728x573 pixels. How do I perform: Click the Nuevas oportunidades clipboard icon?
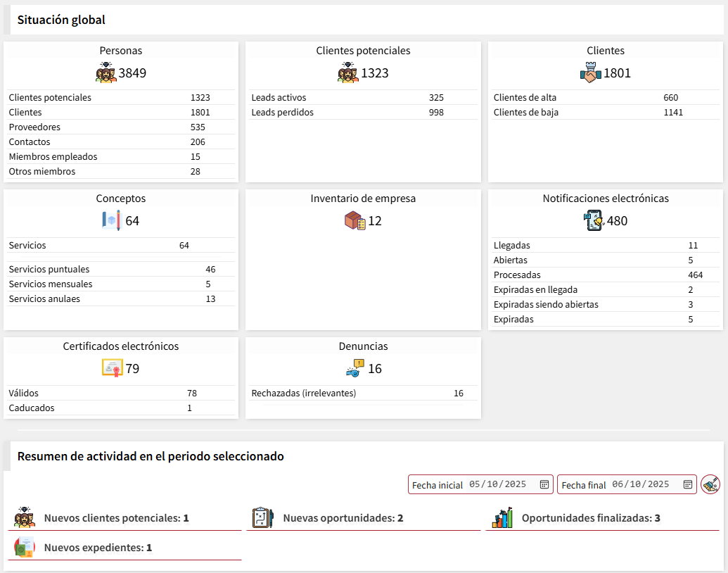click(262, 518)
